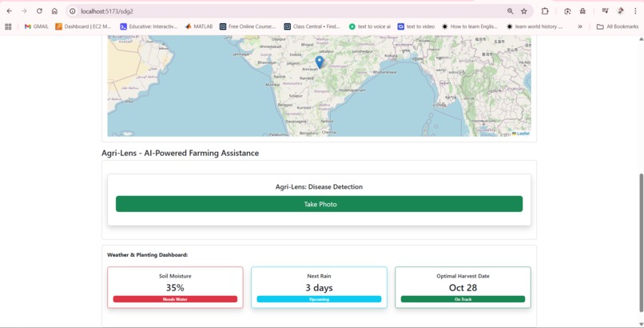The height and width of the screenshot is (328, 644).
Task: View site information icon in address bar
Action: 73,11
